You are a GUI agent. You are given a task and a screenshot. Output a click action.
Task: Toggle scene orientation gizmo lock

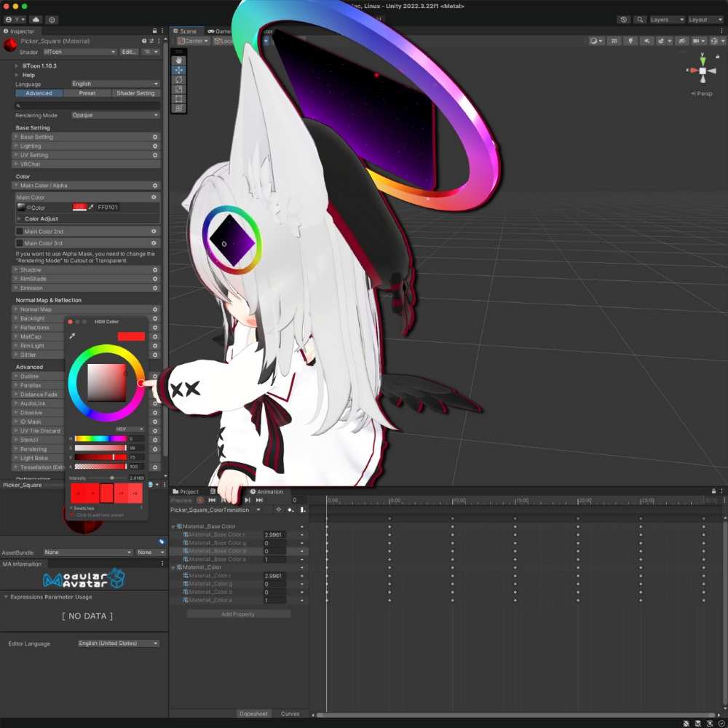pyautogui.click(x=717, y=57)
